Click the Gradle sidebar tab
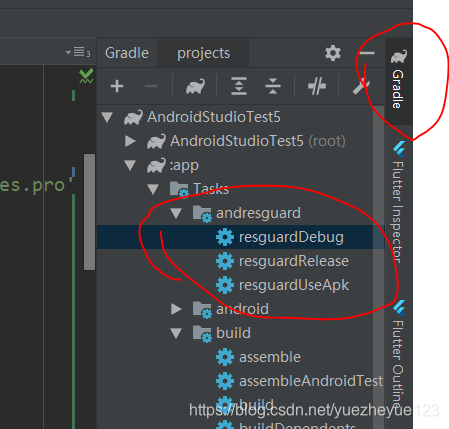Viewport: 449px width, 429px height. [x=399, y=80]
